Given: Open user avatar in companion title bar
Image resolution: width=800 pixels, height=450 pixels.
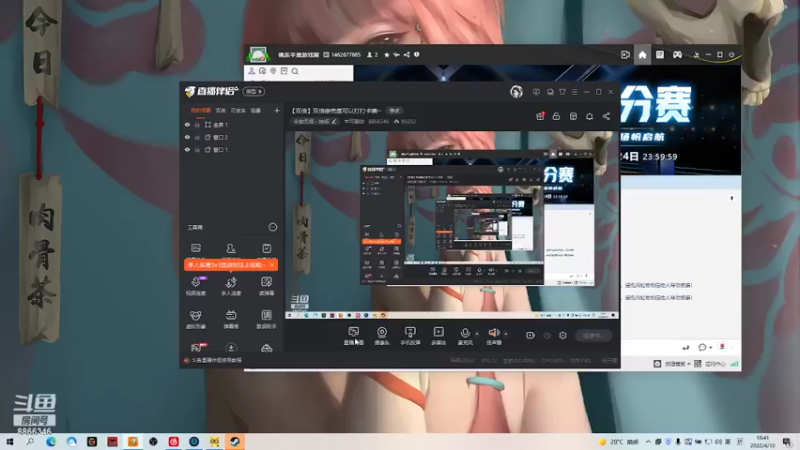Looking at the screenshot, I should (516, 91).
